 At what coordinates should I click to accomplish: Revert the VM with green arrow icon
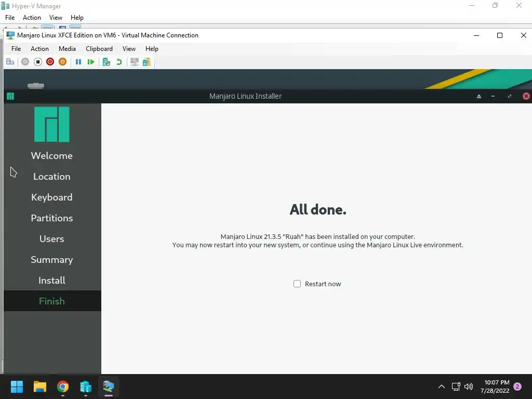click(119, 62)
